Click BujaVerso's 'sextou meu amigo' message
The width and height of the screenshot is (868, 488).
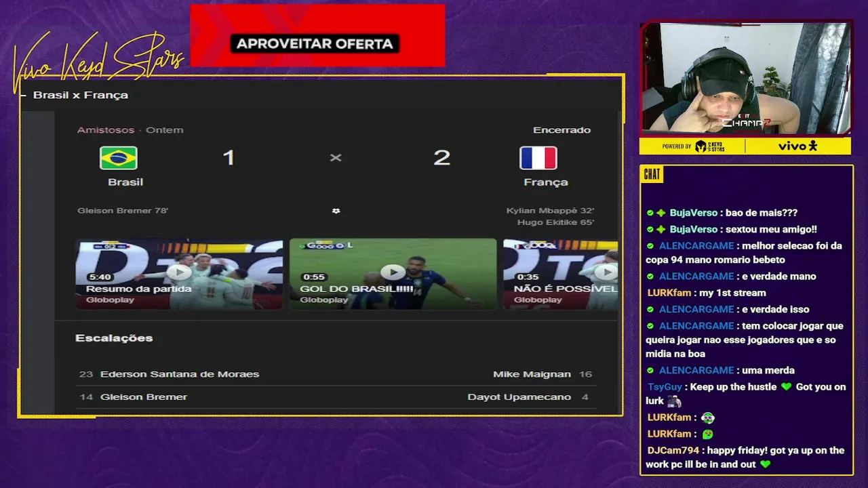pos(770,230)
